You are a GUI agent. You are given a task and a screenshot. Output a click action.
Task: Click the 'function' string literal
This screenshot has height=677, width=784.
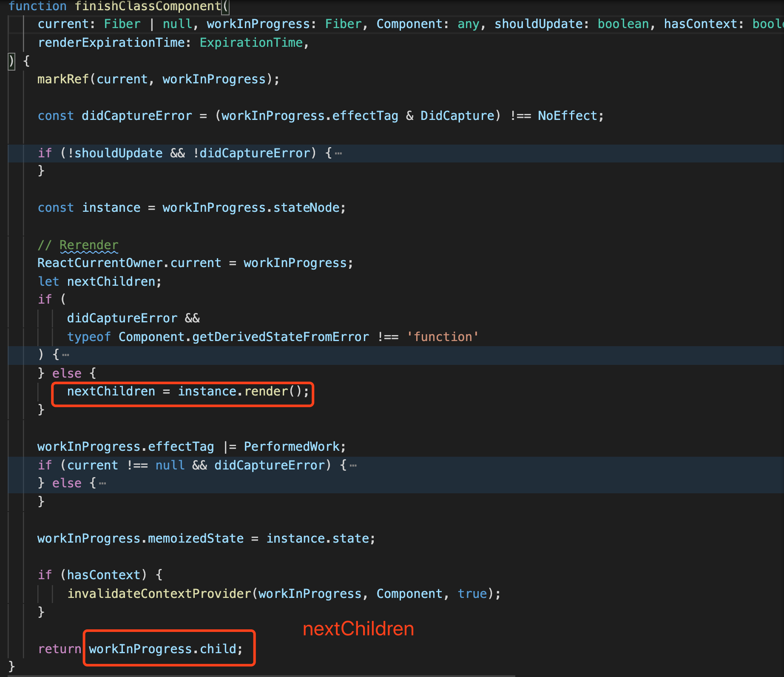tap(443, 337)
